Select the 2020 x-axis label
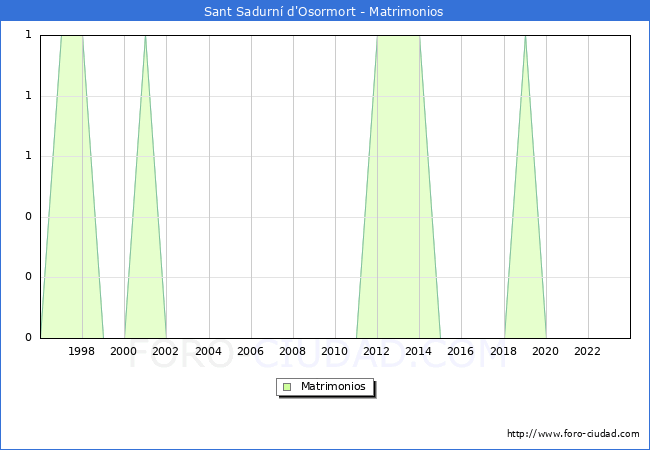 (545, 351)
